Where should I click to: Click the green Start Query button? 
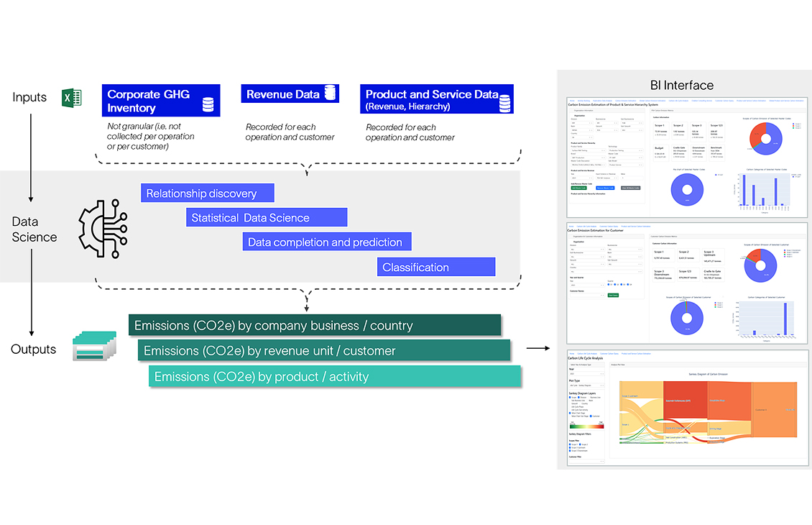pos(613,295)
